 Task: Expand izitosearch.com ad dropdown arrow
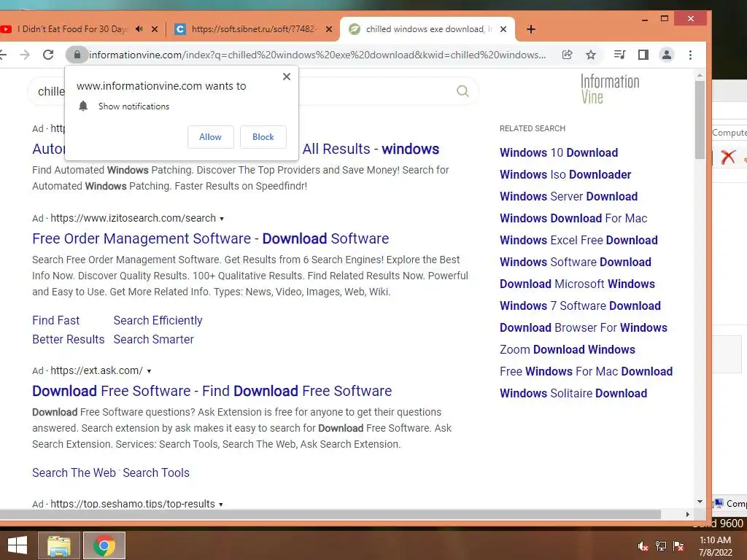tap(222, 219)
